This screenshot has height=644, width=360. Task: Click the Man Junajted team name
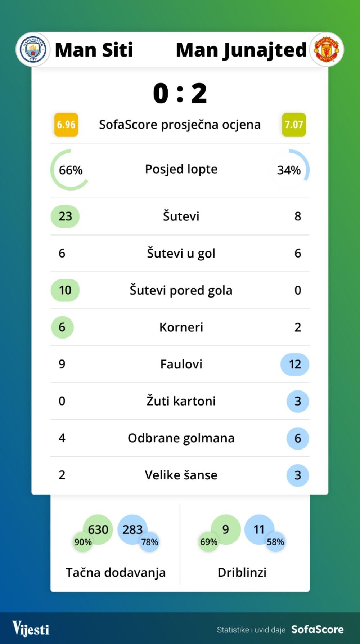click(241, 50)
